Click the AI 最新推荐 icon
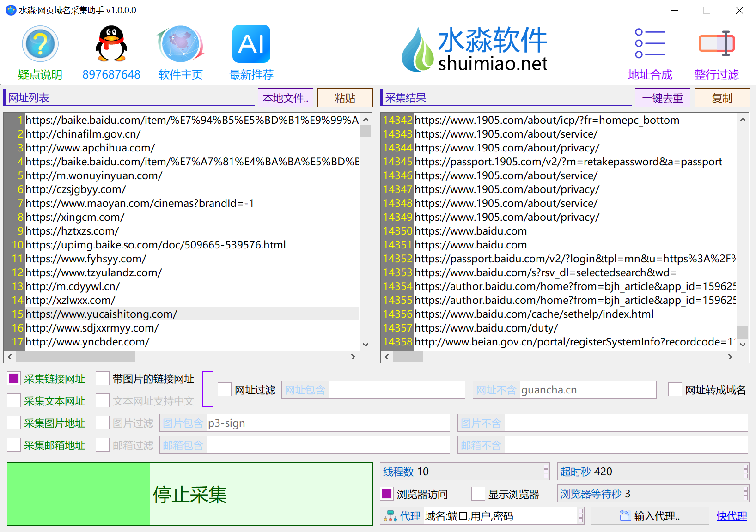756x532 pixels. pyautogui.click(x=251, y=44)
